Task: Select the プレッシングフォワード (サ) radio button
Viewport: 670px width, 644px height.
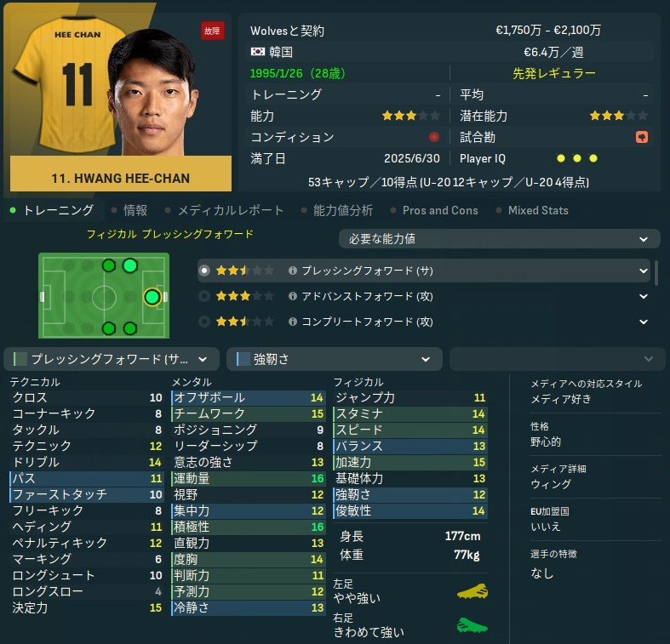Action: point(204,271)
